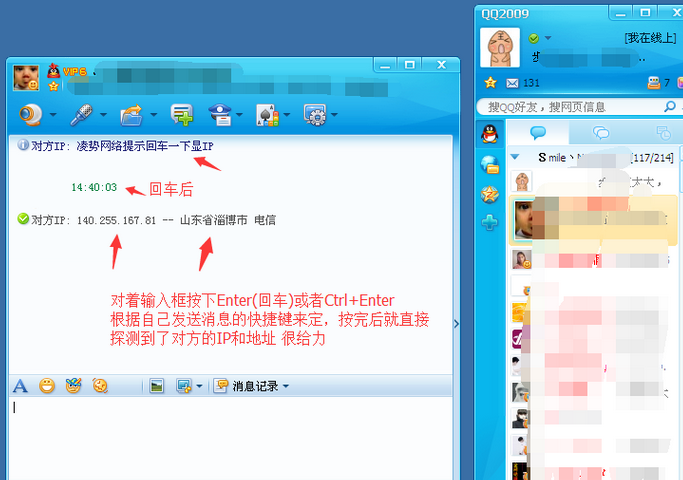
Task: Click the 搜QQ好友 search field
Action: click(571, 107)
